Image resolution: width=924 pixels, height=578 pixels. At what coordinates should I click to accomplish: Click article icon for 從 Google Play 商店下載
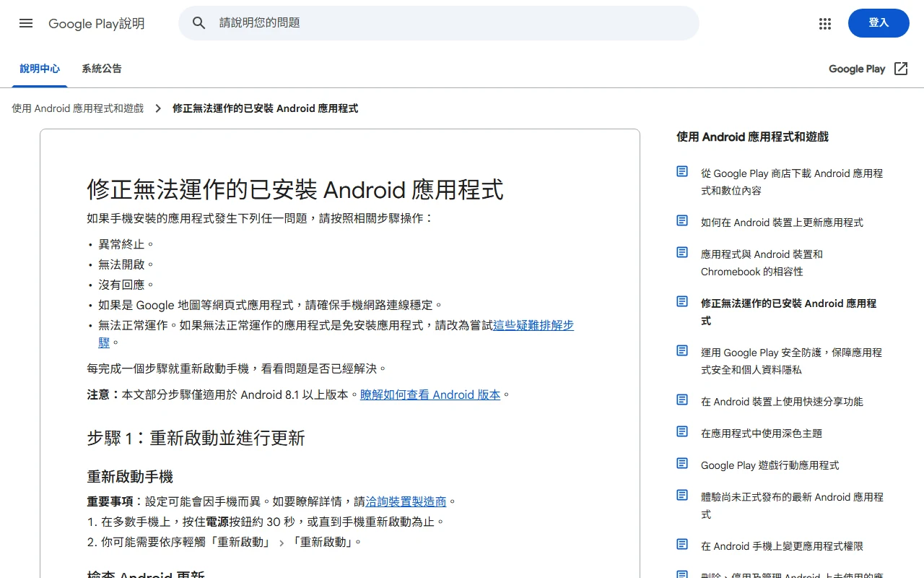pyautogui.click(x=682, y=171)
